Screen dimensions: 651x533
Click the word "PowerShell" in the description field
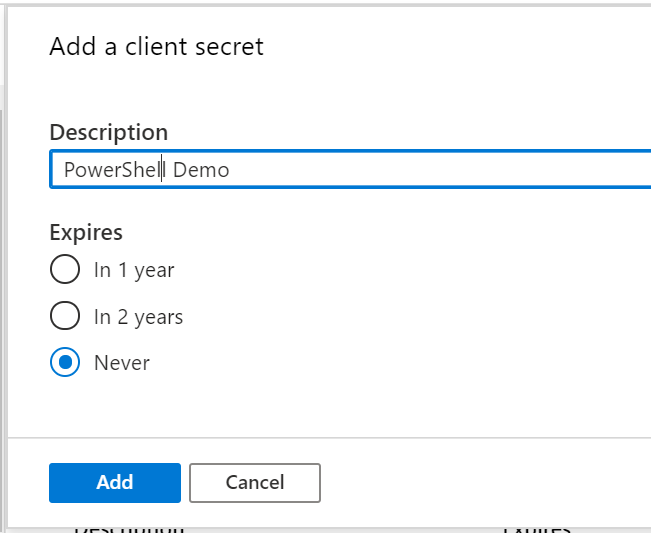point(114,170)
